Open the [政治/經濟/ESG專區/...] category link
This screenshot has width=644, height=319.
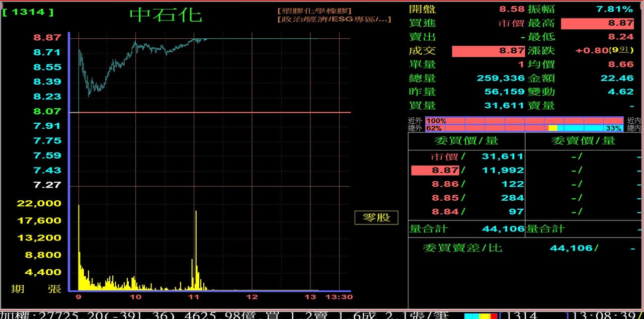[x=334, y=20]
